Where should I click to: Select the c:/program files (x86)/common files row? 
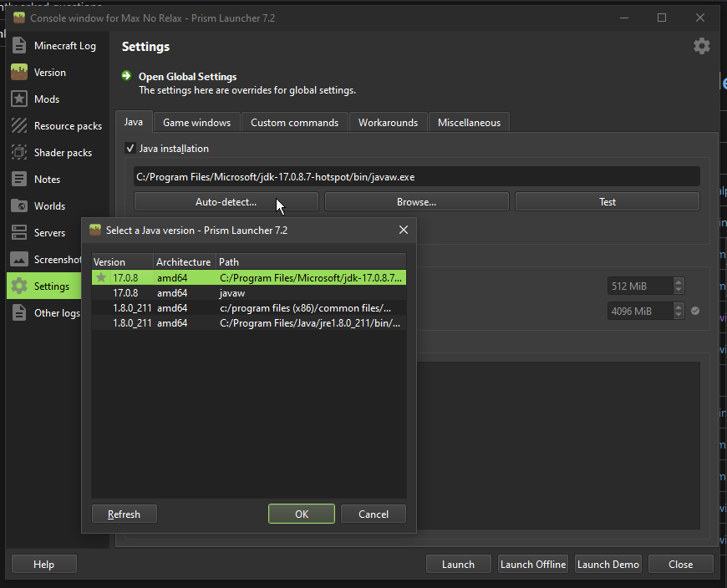249,308
